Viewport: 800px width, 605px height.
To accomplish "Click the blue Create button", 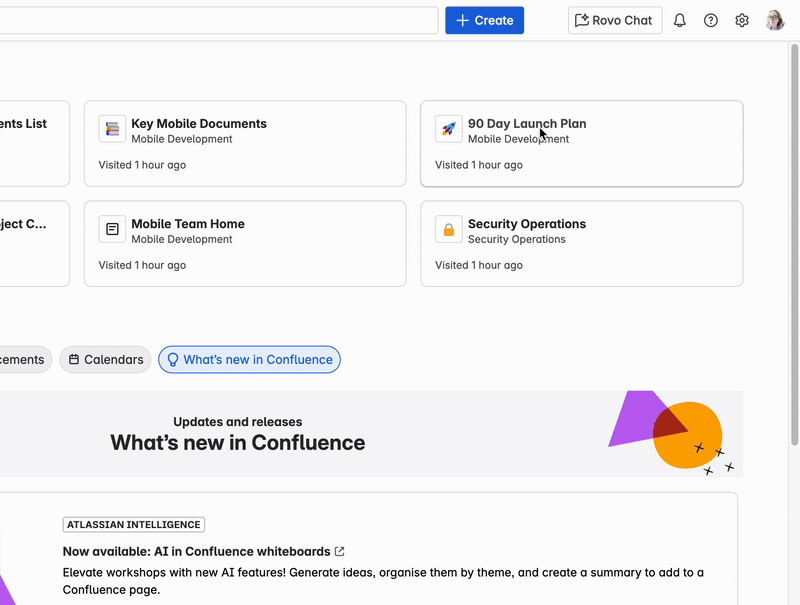I will pos(484,20).
